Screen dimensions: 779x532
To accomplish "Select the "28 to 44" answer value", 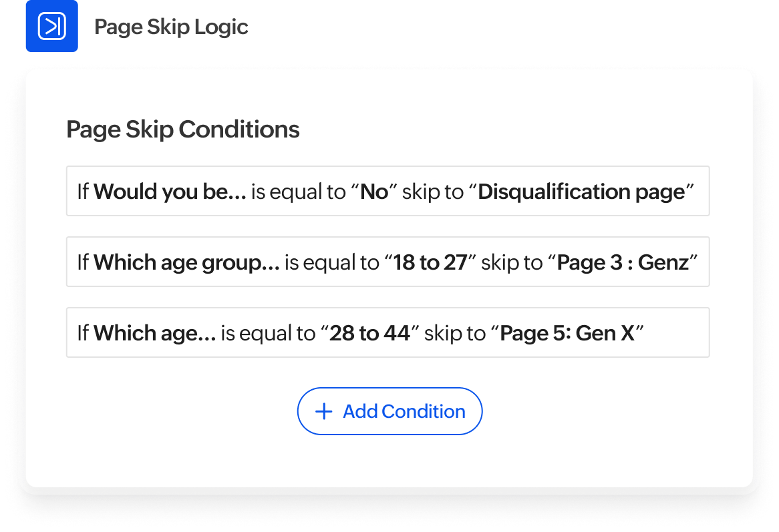I will click(x=369, y=333).
